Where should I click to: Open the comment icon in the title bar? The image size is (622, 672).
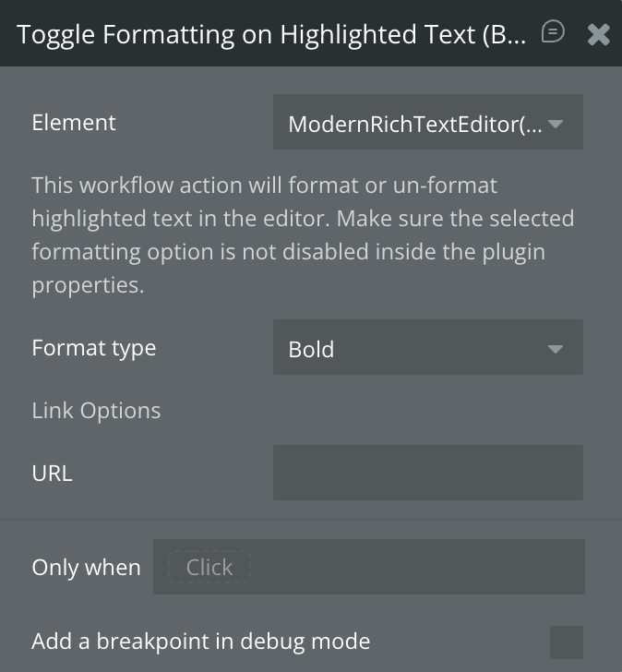coord(553,32)
